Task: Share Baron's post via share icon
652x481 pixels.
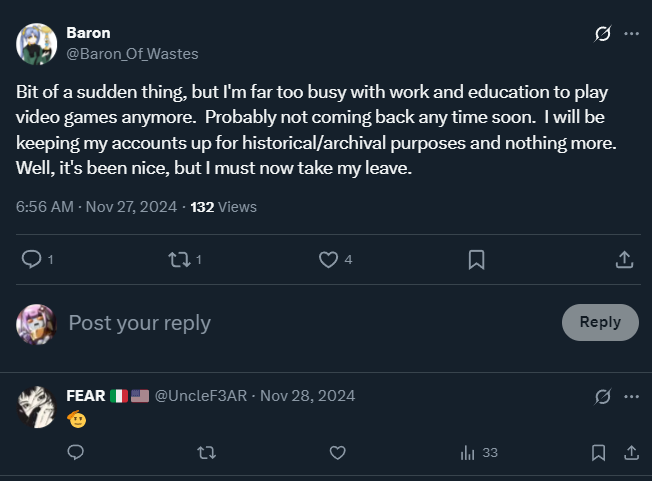Action: coord(624,260)
